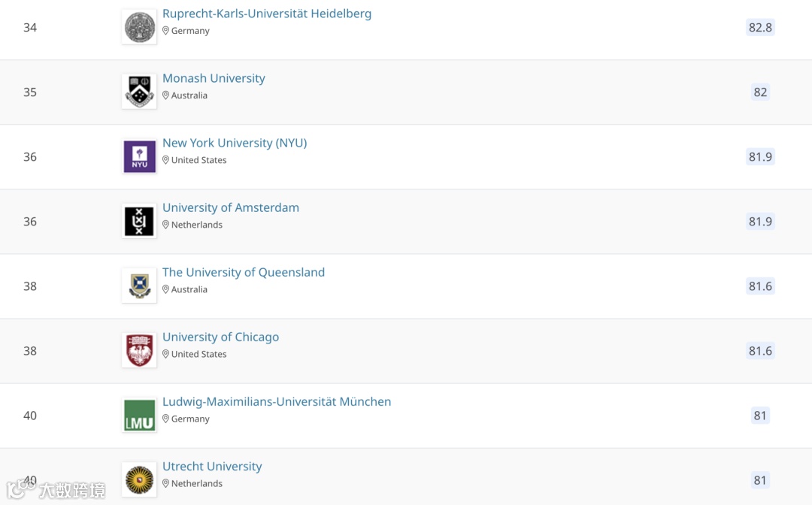Click the University of Amsterdam black logo
The image size is (812, 505).
[139, 222]
